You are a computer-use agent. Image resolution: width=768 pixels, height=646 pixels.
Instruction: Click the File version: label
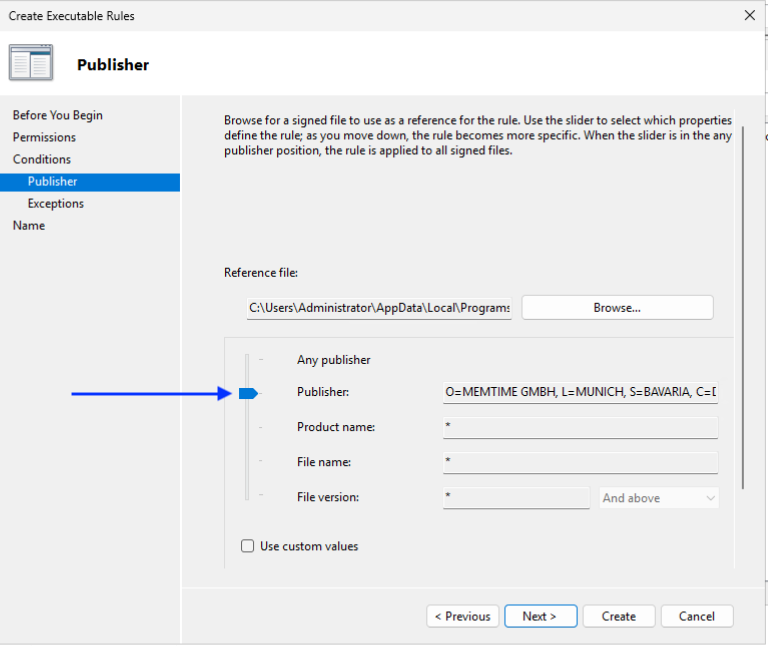coord(328,497)
